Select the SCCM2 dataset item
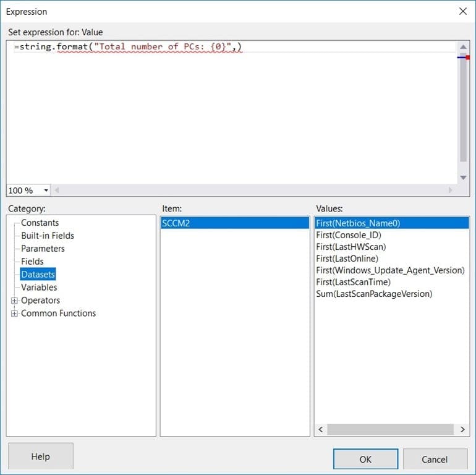Viewport: 476px width, 475px height. [x=235, y=223]
